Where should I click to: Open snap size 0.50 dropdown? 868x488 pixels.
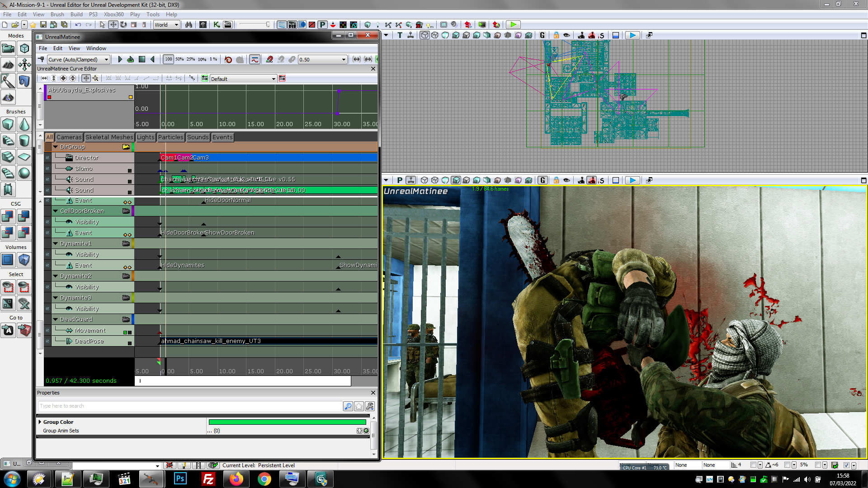pos(322,59)
